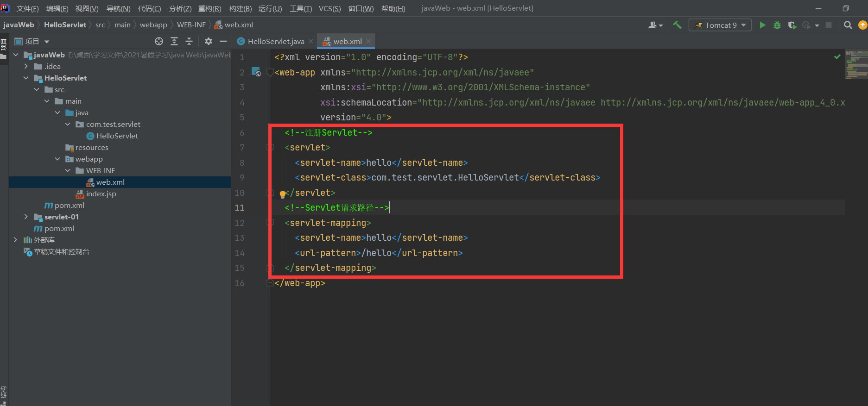Collapse the java source folder

[x=57, y=112]
